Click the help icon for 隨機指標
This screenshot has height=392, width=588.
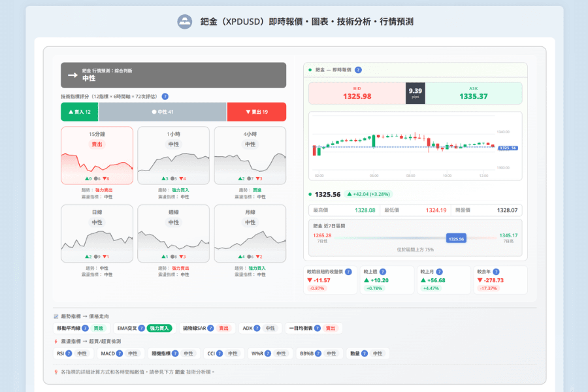pyautogui.click(x=174, y=353)
